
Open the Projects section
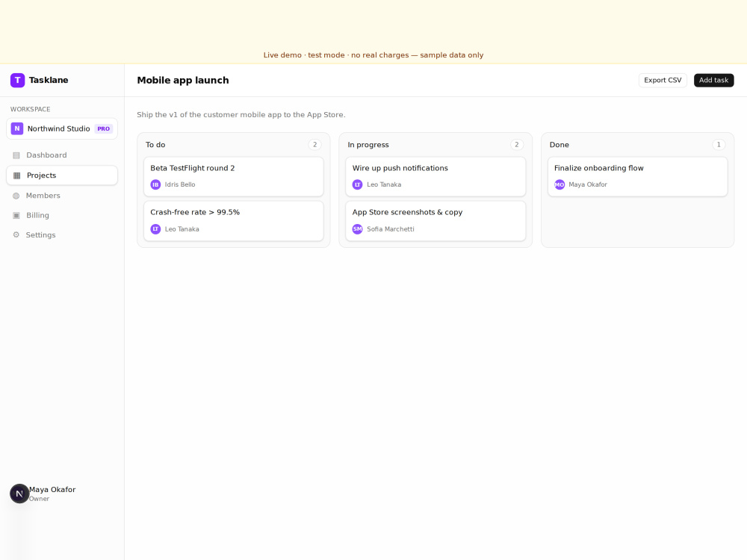point(62,175)
